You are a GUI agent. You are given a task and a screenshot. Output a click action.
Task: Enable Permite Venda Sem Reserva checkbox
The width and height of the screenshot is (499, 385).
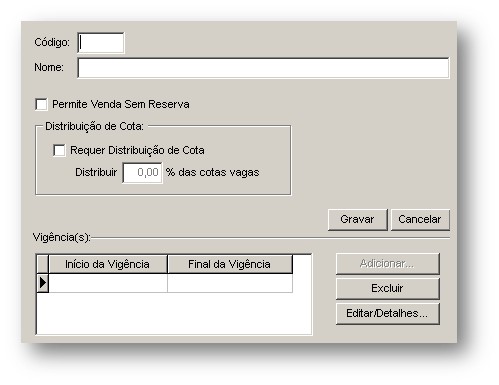(41, 104)
